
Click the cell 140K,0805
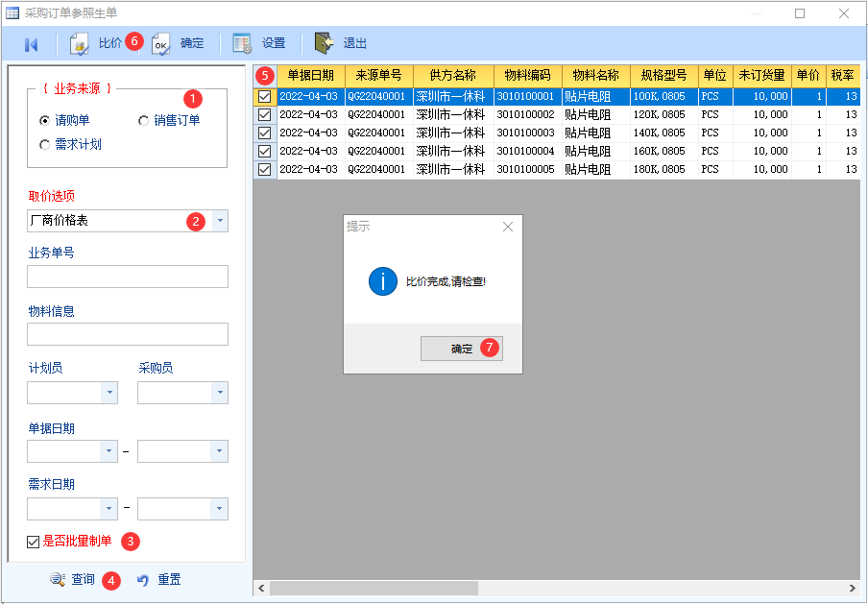664,133
